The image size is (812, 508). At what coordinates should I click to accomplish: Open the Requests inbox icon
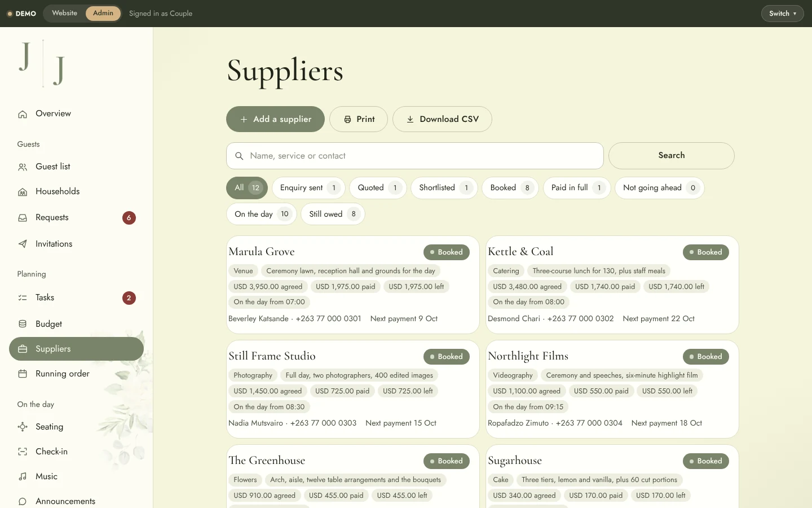pyautogui.click(x=23, y=218)
